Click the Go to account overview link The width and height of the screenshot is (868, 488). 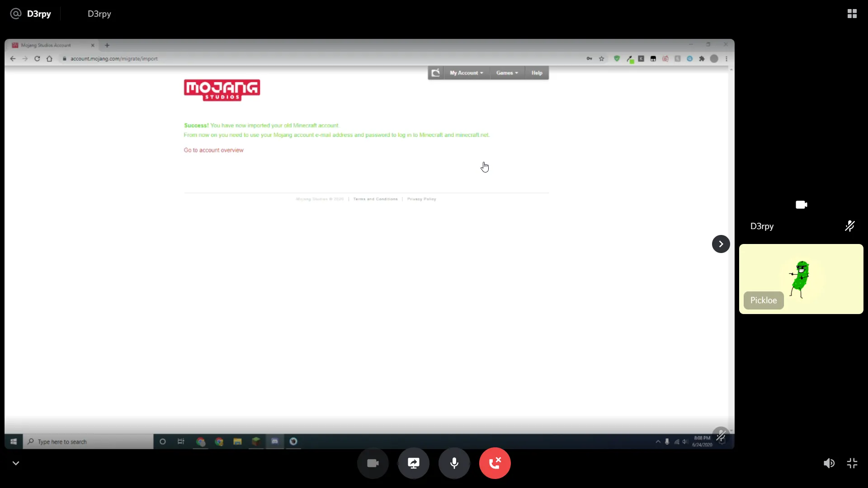(213, 150)
